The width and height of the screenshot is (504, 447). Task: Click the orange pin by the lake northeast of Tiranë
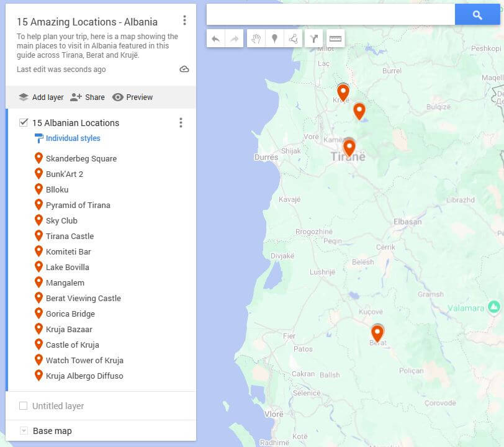(359, 111)
